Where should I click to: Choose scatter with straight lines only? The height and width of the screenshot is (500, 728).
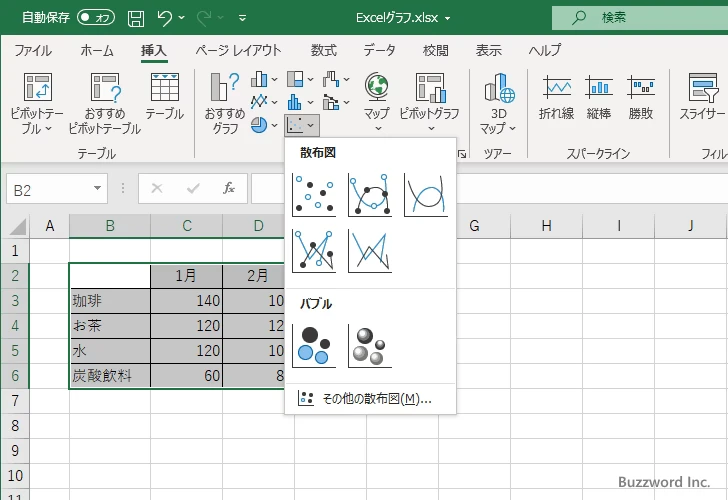(x=370, y=251)
